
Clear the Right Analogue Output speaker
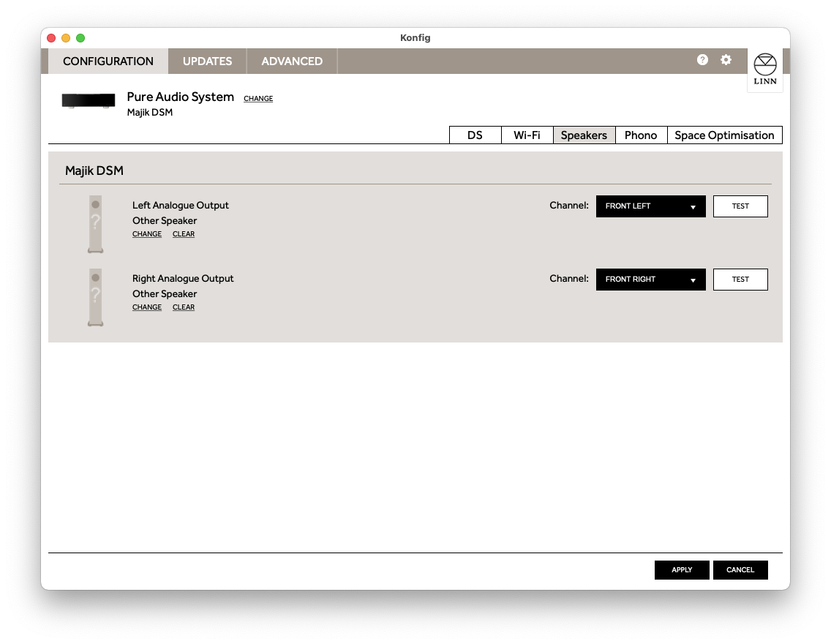[x=184, y=307]
